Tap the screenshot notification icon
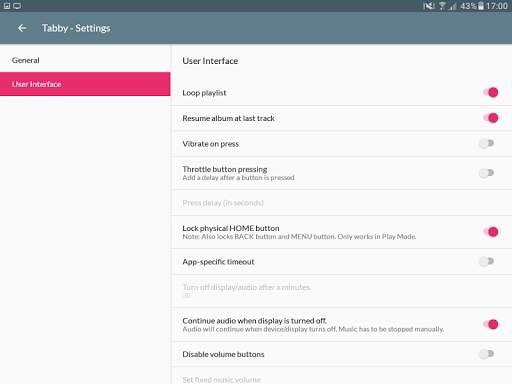512x384 pixels. coord(7,6)
